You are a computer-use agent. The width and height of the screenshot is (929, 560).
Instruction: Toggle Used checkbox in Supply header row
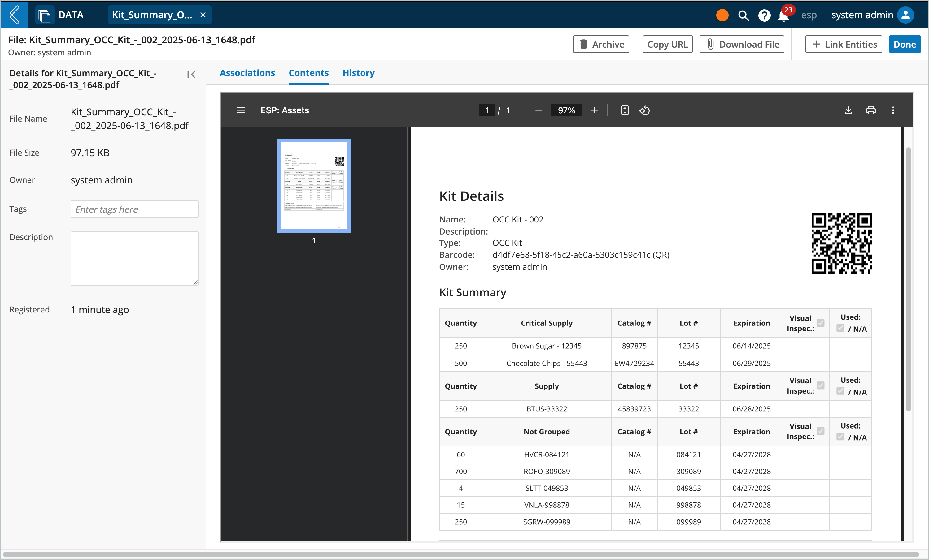[x=840, y=391]
